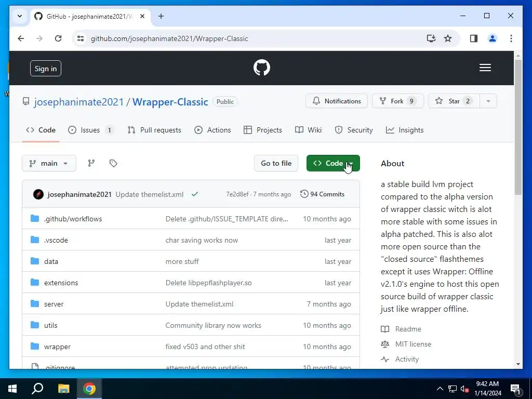Open the Security tab

tap(354, 130)
